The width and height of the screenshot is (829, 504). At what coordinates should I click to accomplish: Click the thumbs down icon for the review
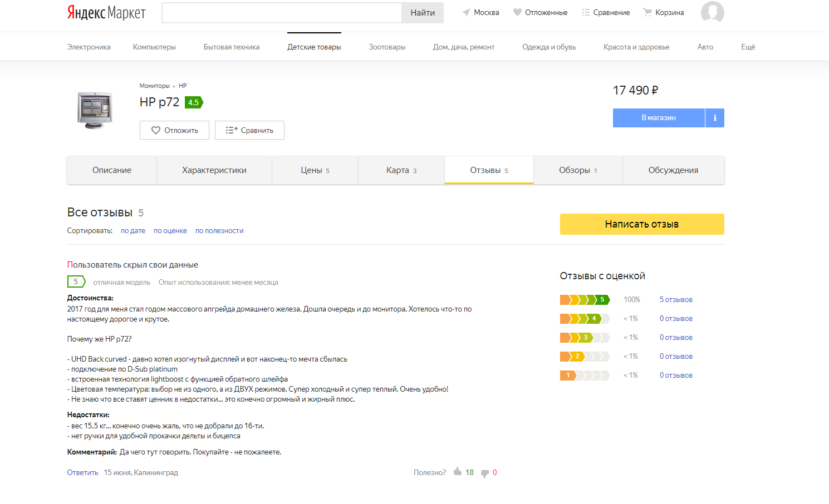[x=485, y=473]
